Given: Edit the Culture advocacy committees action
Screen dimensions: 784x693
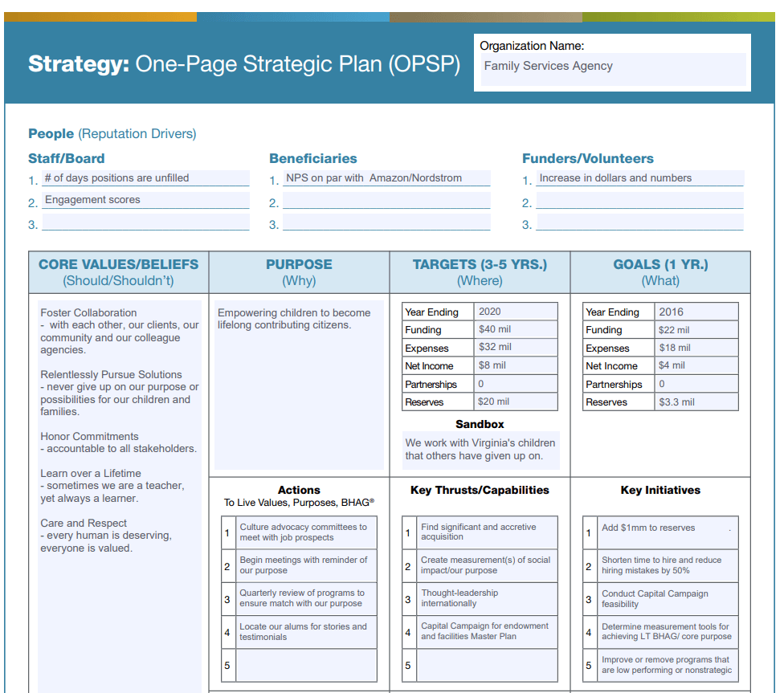Looking at the screenshot, I should pyautogui.click(x=307, y=532).
